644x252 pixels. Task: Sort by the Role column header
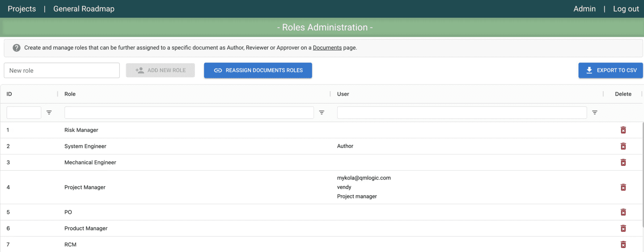(70, 94)
